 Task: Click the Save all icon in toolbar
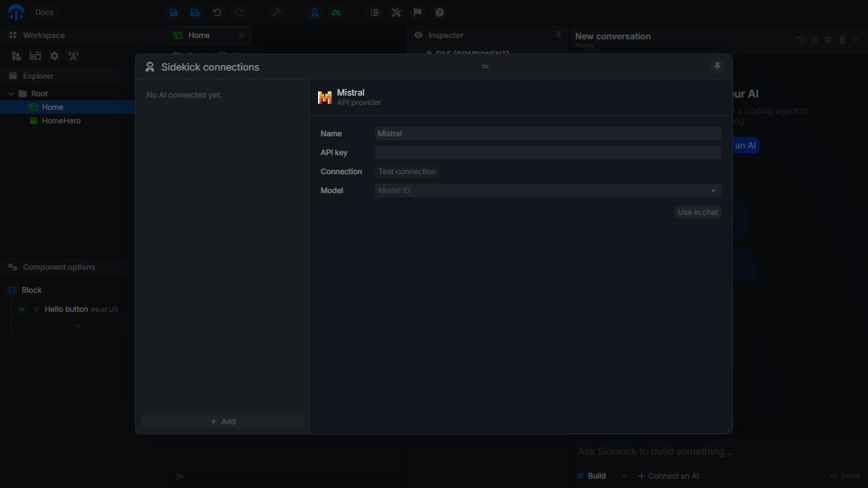tap(195, 12)
